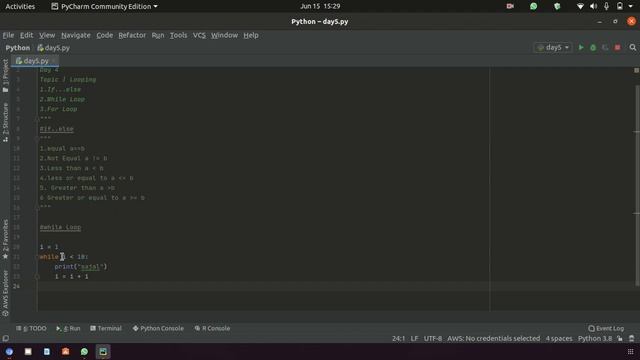640x360 pixels.
Task: Open the Wi-Fi network indicator
Action: point(580,6)
